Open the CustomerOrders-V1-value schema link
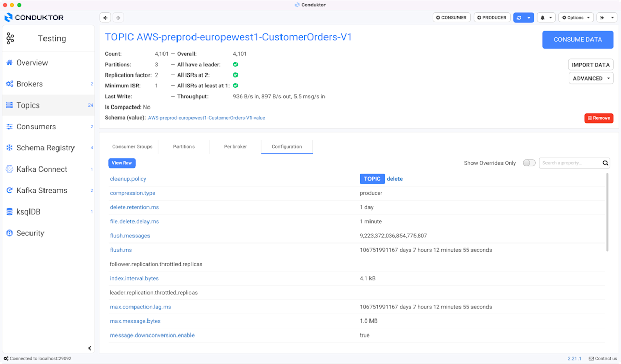This screenshot has height=364, width=621. 206,118
